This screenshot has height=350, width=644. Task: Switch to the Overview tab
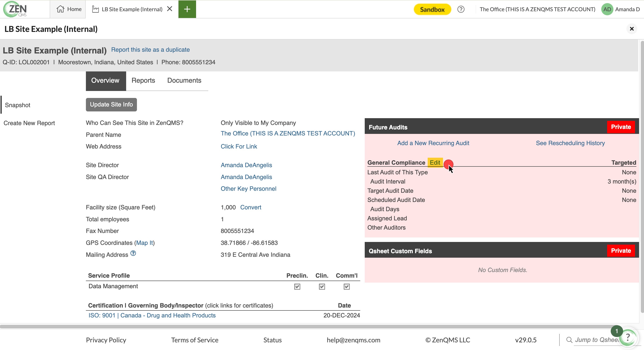click(106, 81)
